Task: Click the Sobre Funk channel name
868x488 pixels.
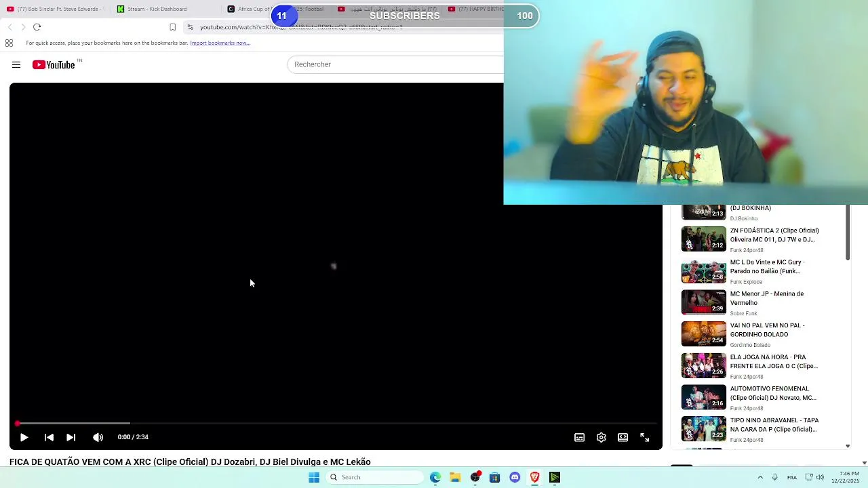Action: [x=743, y=313]
